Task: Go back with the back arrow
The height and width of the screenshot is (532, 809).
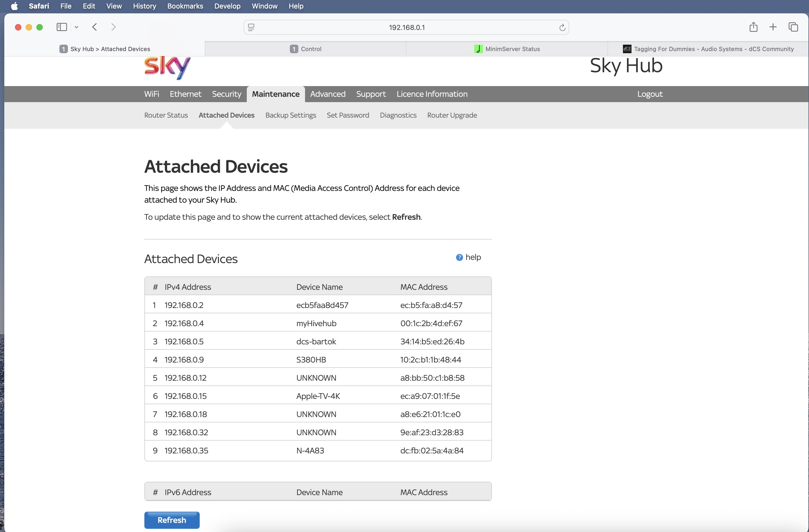Action: click(95, 27)
